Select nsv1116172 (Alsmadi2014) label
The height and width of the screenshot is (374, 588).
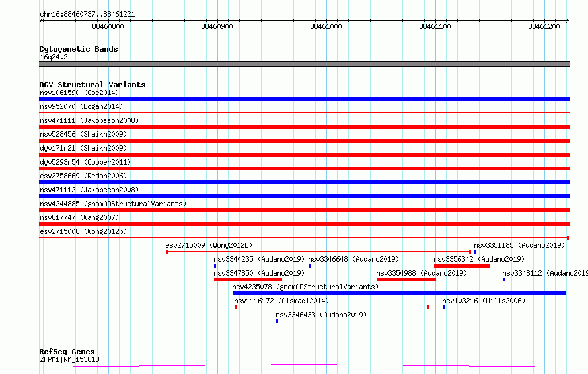281,301
